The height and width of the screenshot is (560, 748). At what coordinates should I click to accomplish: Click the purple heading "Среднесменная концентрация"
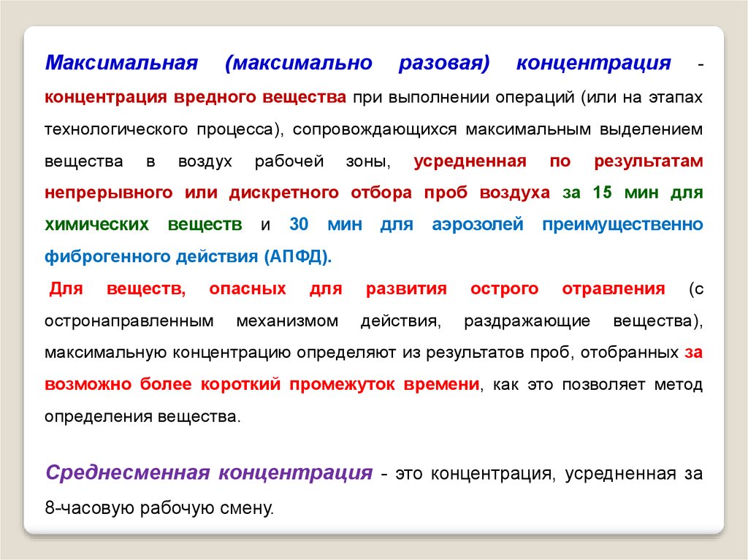click(x=209, y=473)
